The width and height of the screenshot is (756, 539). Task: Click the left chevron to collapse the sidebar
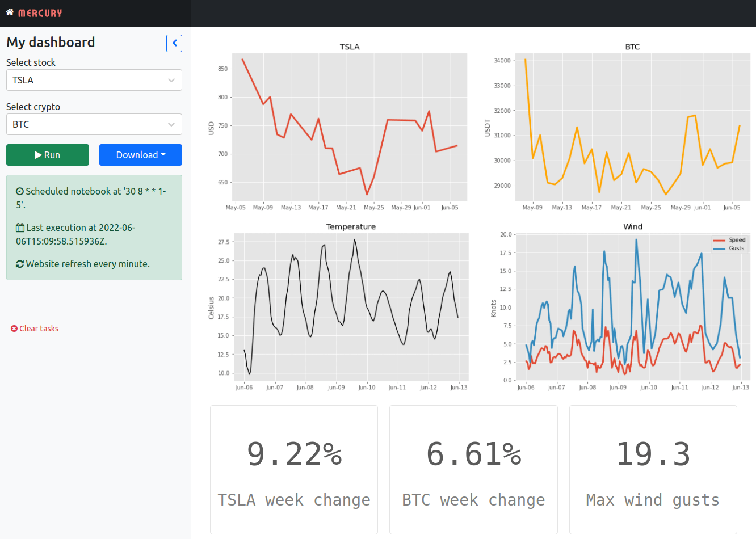[174, 43]
